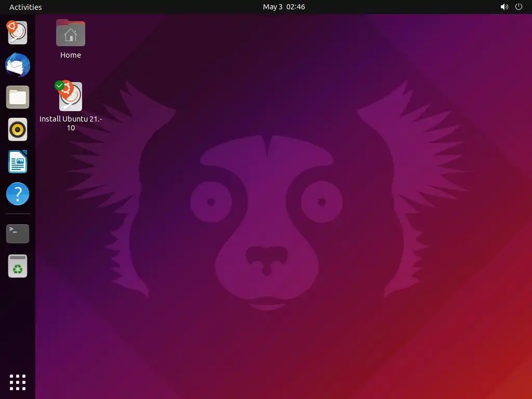Open the Activities overview
Image resolution: width=532 pixels, height=399 pixels.
tap(25, 7)
